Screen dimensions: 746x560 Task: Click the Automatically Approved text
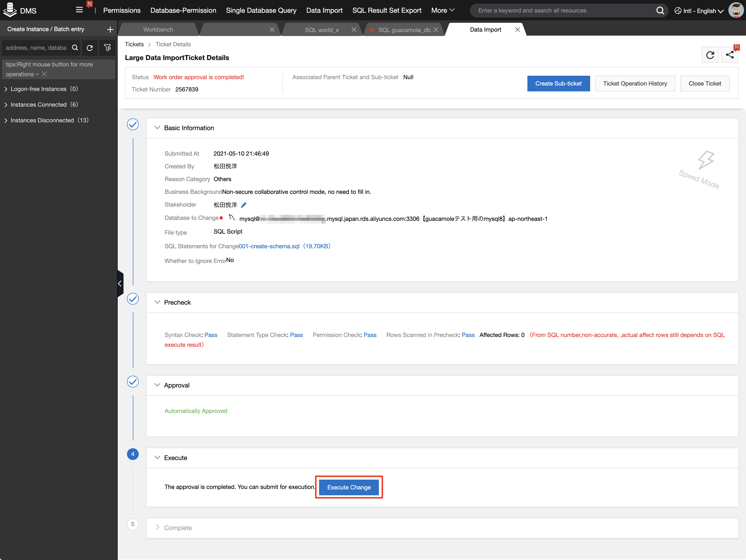point(196,411)
